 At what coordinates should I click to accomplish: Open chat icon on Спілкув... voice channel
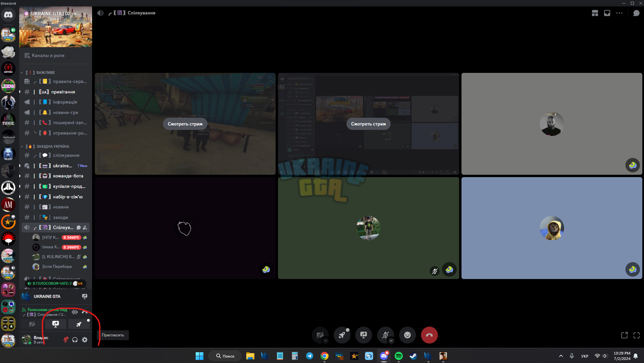(x=79, y=228)
